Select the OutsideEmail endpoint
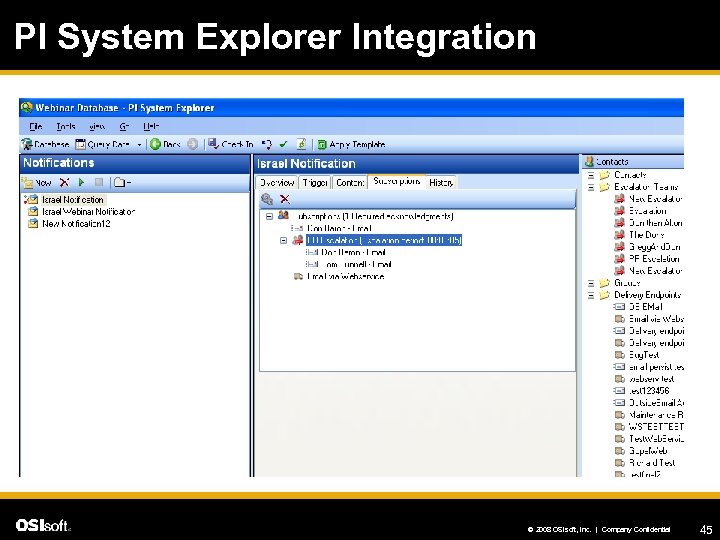Viewport: 720px width, 540px height. (x=656, y=403)
